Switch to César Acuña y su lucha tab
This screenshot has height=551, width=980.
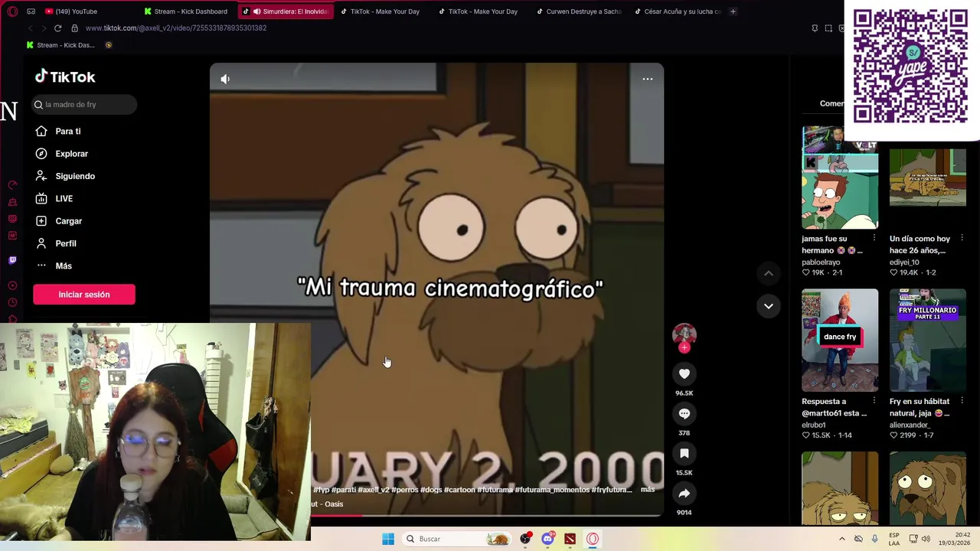[x=677, y=11]
